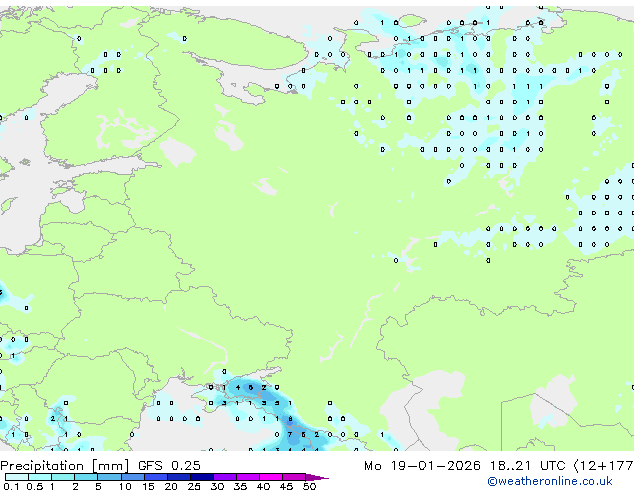The image size is (634, 490).
Task: Click the legend label '10'
Action: pos(125,486)
